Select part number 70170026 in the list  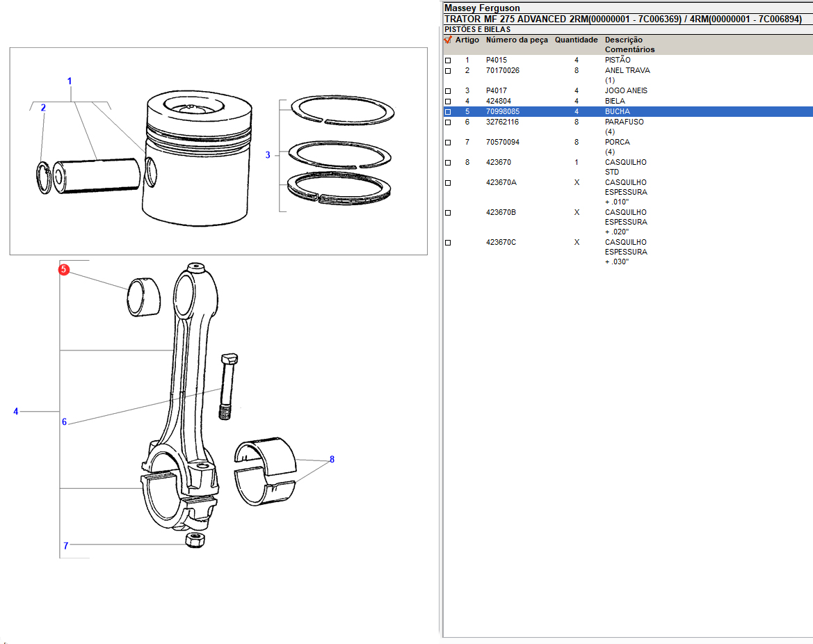pos(502,71)
